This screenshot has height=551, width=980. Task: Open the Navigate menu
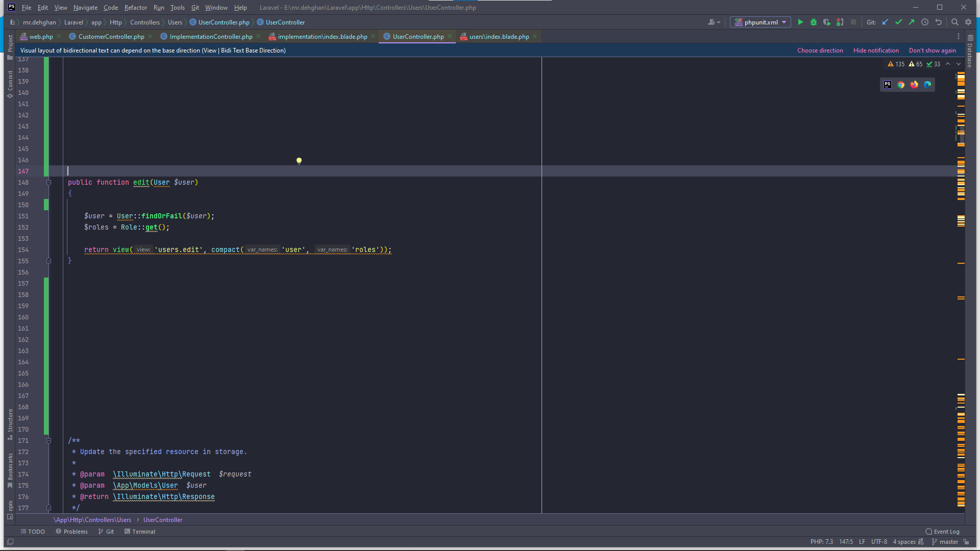85,8
